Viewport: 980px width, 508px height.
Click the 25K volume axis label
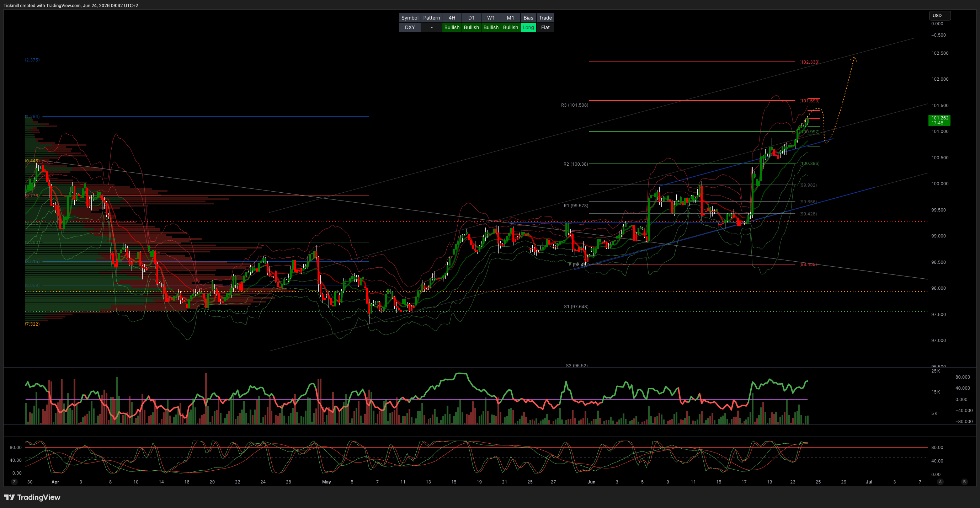click(936, 371)
